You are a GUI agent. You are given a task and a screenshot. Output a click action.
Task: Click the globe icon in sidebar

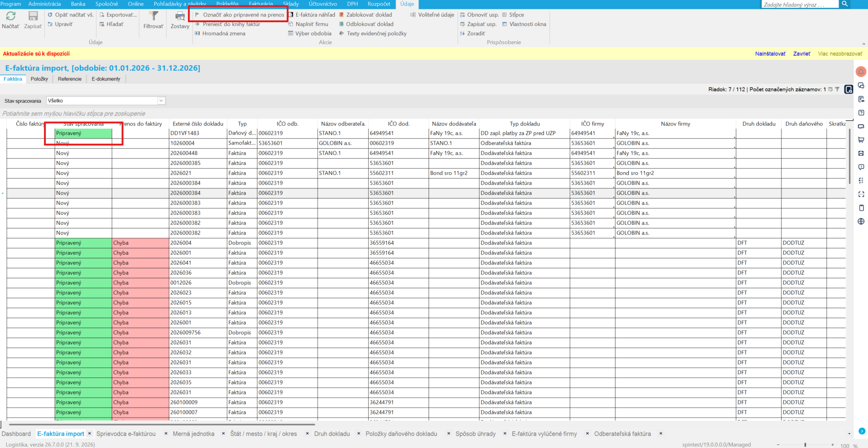861,222
